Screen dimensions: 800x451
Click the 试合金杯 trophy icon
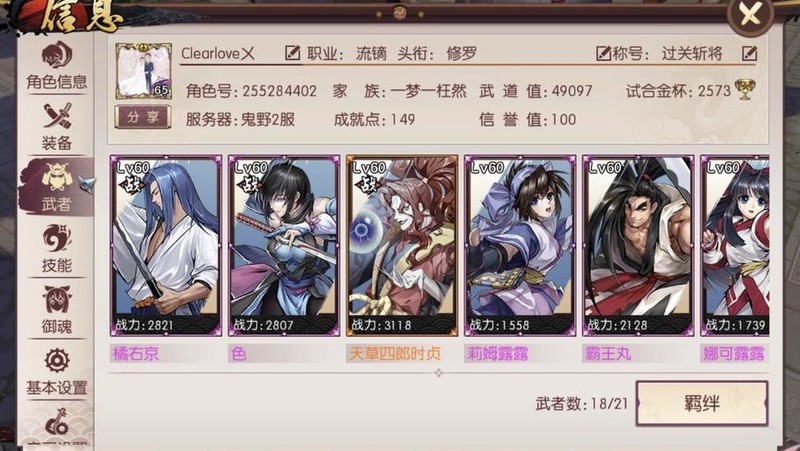pyautogui.click(x=745, y=90)
